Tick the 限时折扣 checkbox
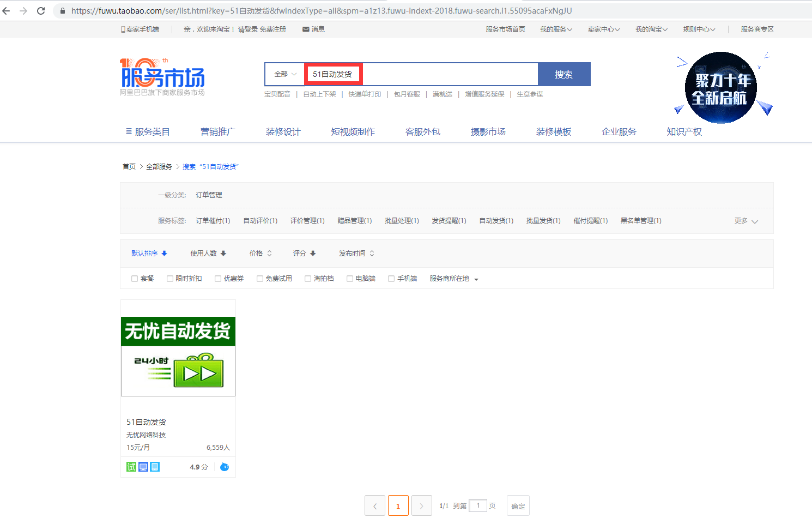The height and width of the screenshot is (524, 812). coord(170,279)
